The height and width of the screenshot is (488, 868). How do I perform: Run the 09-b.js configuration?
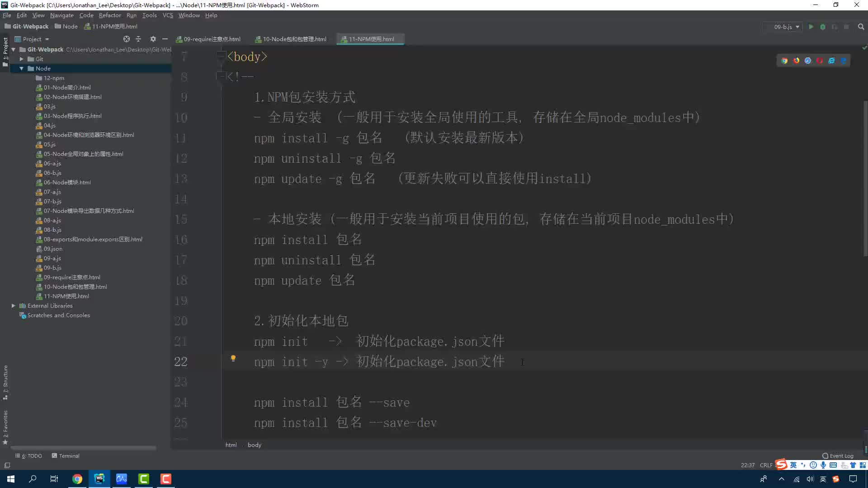pos(811,27)
